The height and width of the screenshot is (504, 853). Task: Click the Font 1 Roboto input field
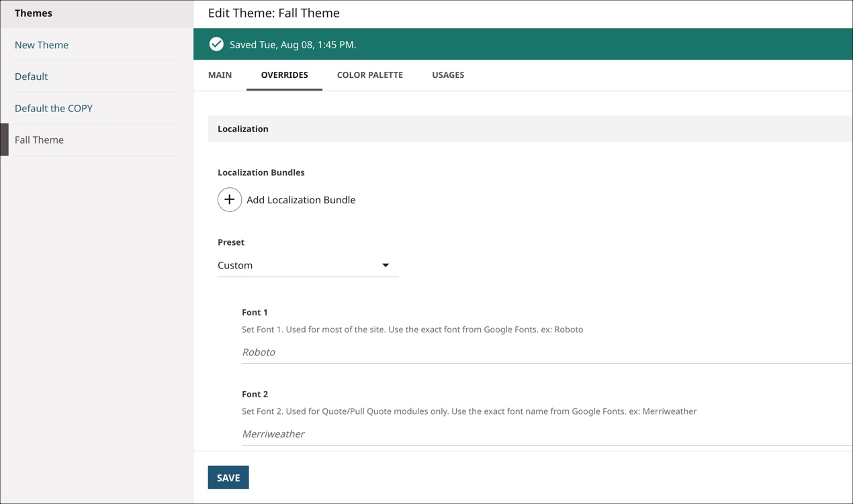547,352
